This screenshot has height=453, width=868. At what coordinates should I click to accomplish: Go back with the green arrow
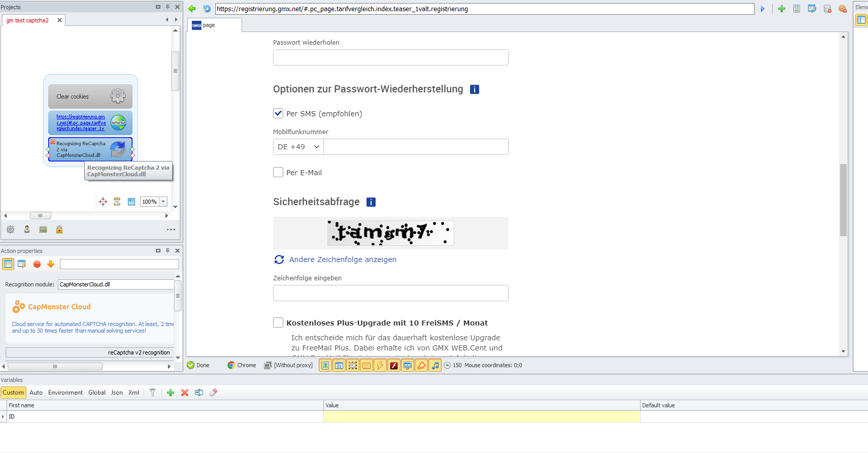coord(192,9)
